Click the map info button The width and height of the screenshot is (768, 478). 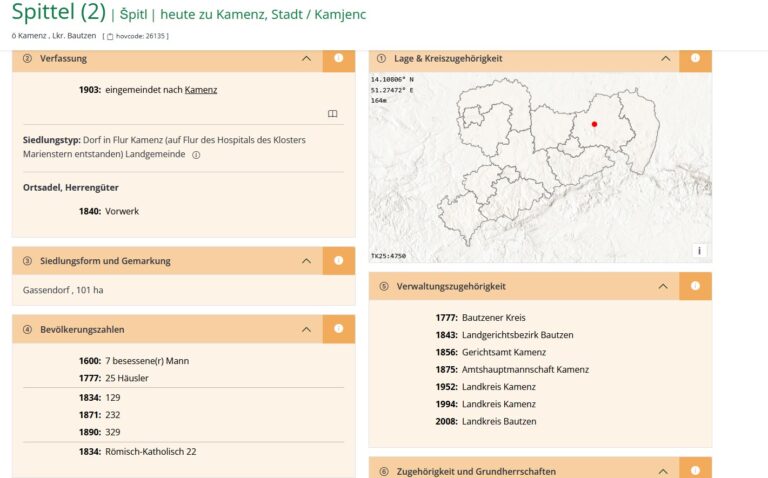tap(699, 251)
